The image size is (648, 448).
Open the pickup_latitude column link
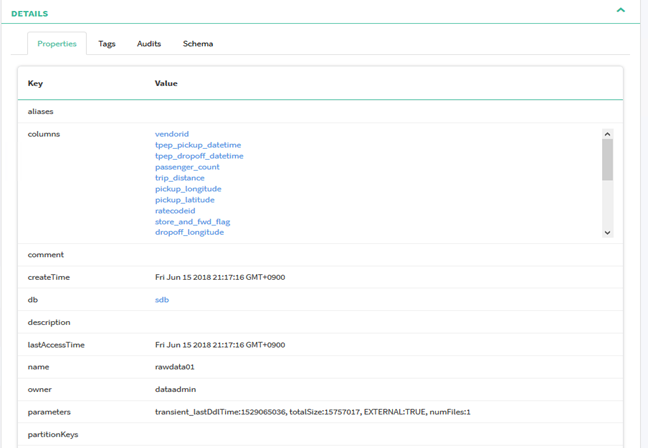pyautogui.click(x=185, y=200)
